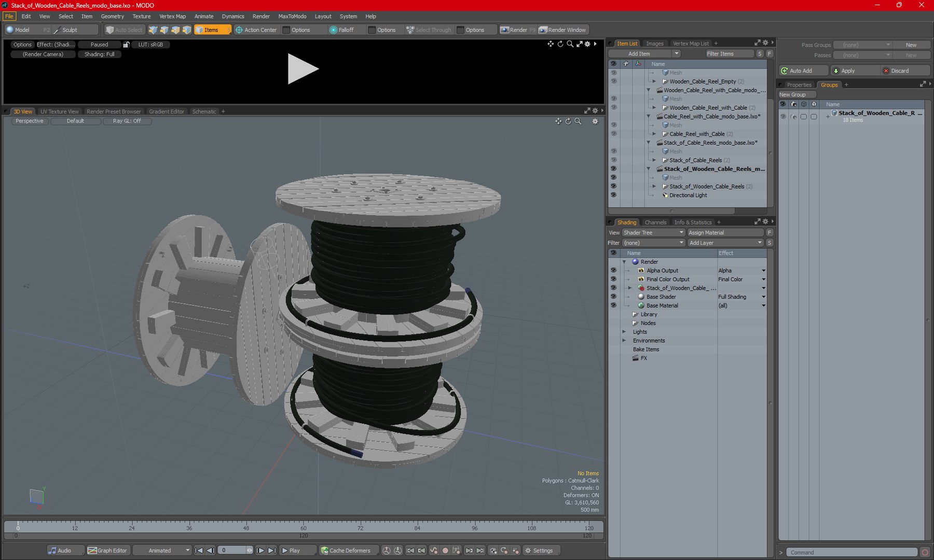Toggle the render preview lock icon

click(x=126, y=45)
